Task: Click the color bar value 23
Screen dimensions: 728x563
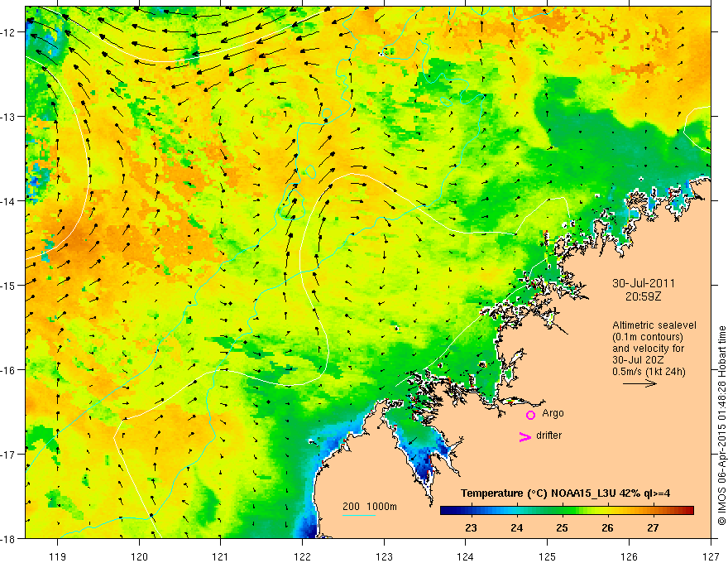Action: (x=471, y=527)
